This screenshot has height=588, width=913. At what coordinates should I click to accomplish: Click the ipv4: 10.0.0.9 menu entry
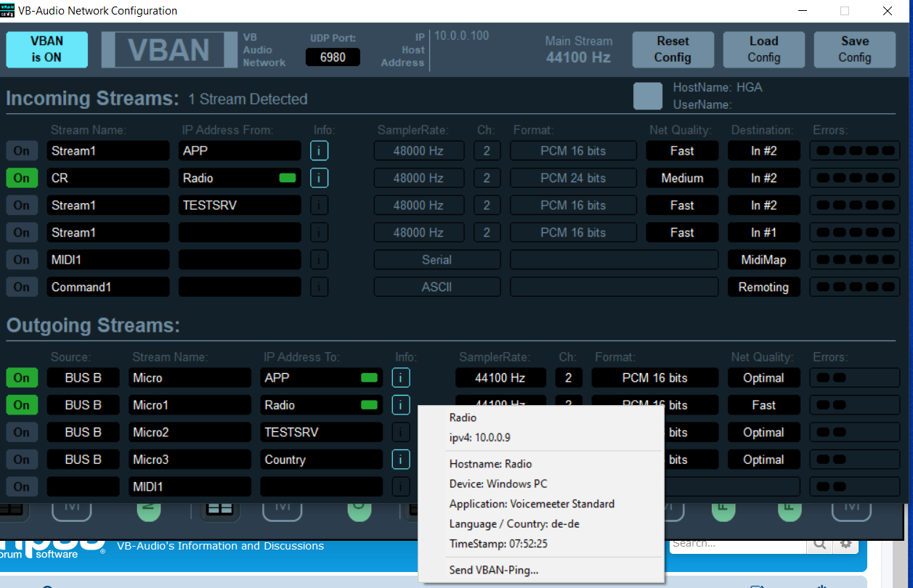[485, 438]
